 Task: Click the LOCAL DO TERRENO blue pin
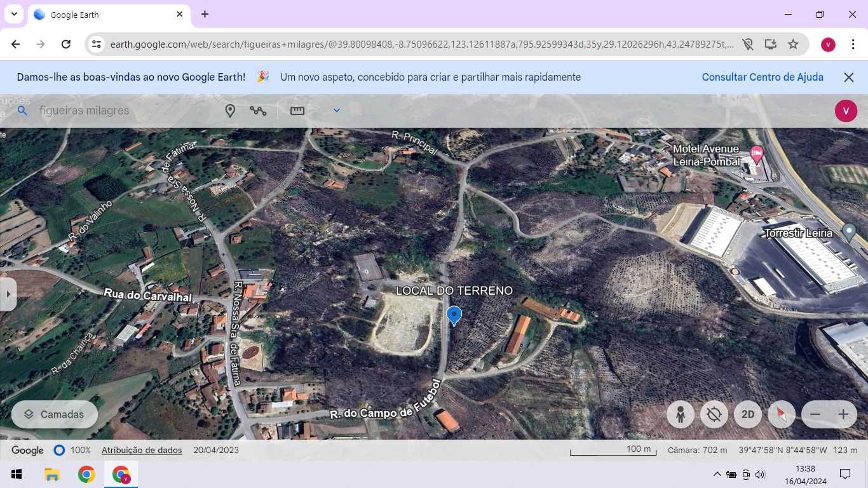pos(454,315)
